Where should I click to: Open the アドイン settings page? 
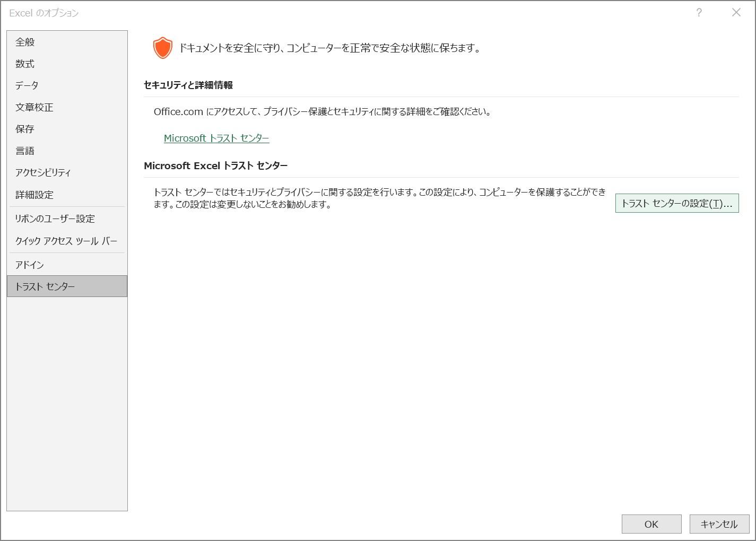(29, 264)
